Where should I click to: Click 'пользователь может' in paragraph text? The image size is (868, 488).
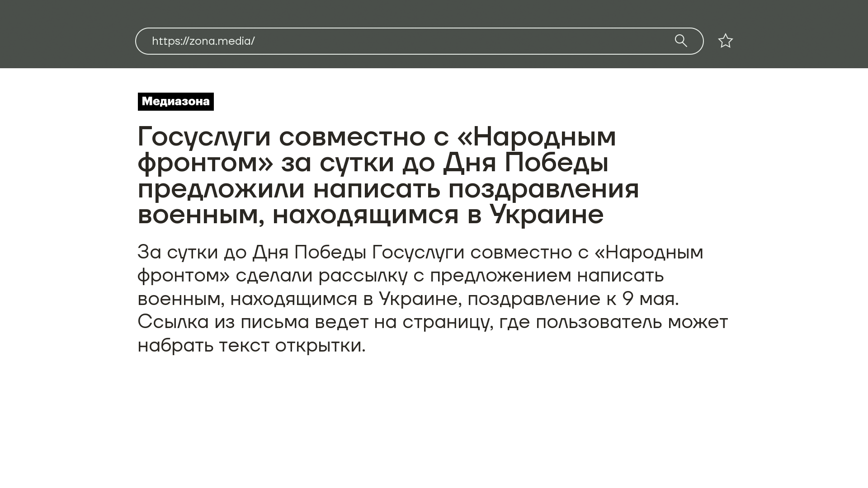click(x=632, y=322)
